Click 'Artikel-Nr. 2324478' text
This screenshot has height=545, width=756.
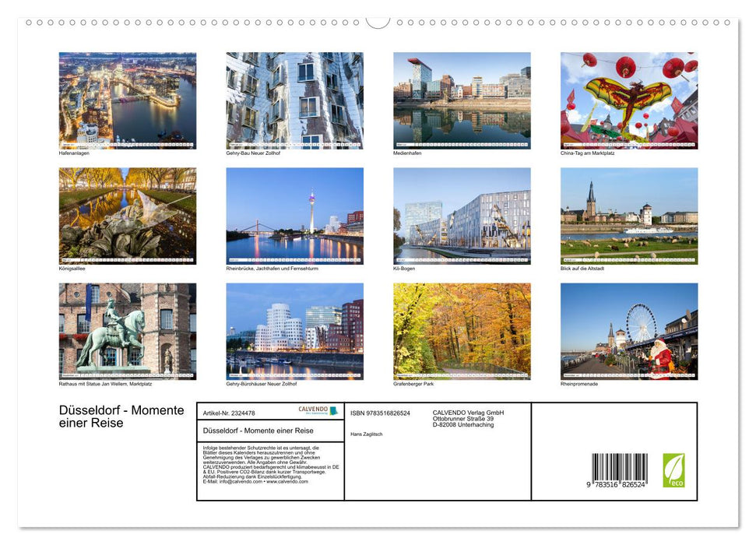click(229, 413)
